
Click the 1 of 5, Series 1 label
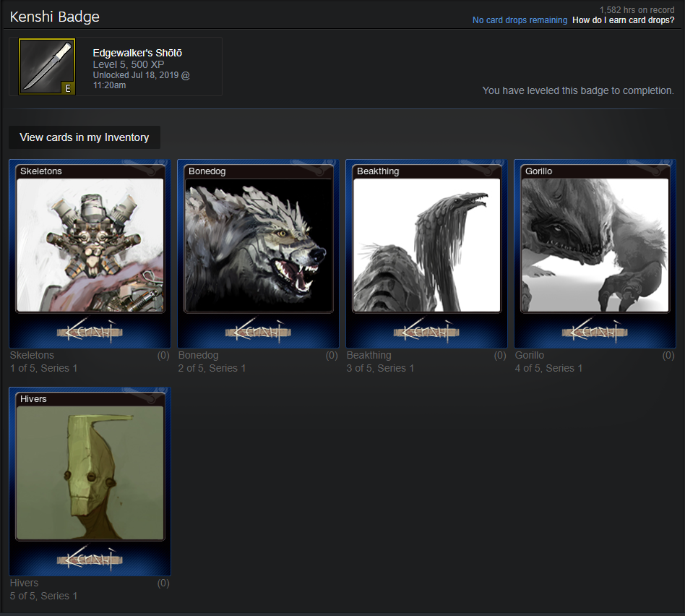click(x=43, y=368)
